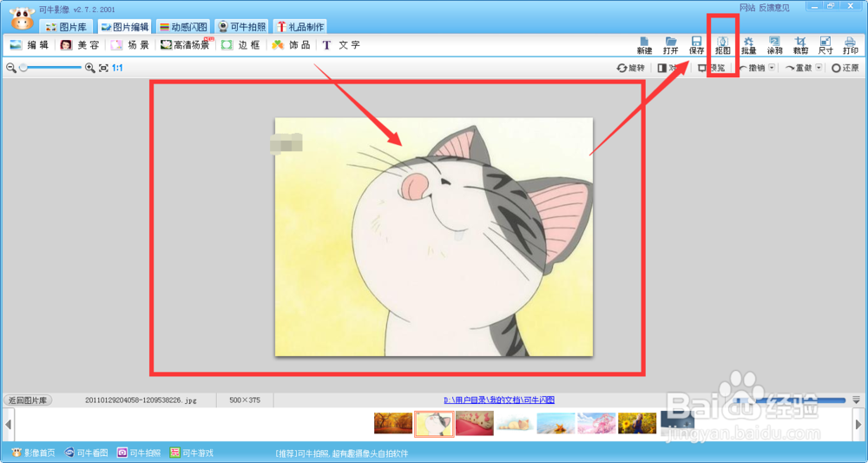
Task: Click the zoom slider handle
Action: [x=23, y=68]
